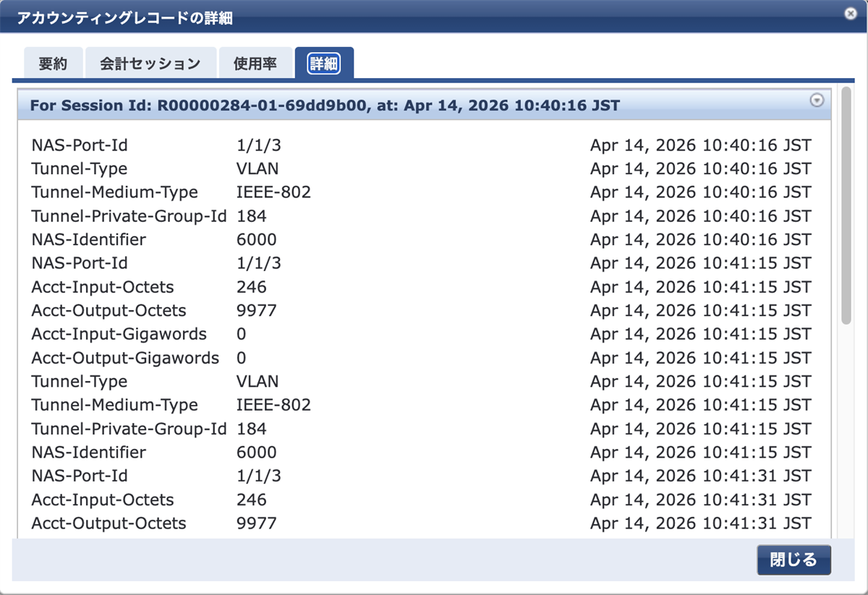
Task: Click the Acct-Output-Octets label at 10:41:31
Action: point(109,523)
